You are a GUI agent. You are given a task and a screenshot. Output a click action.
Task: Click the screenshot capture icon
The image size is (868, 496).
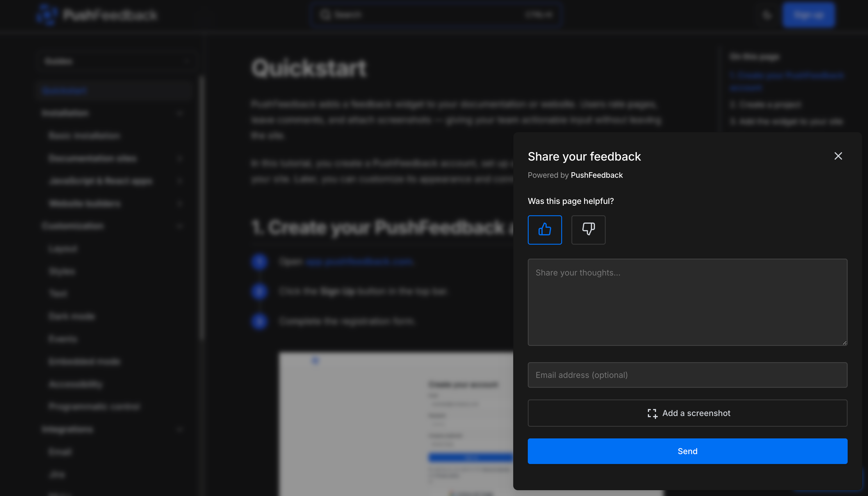pyautogui.click(x=652, y=413)
